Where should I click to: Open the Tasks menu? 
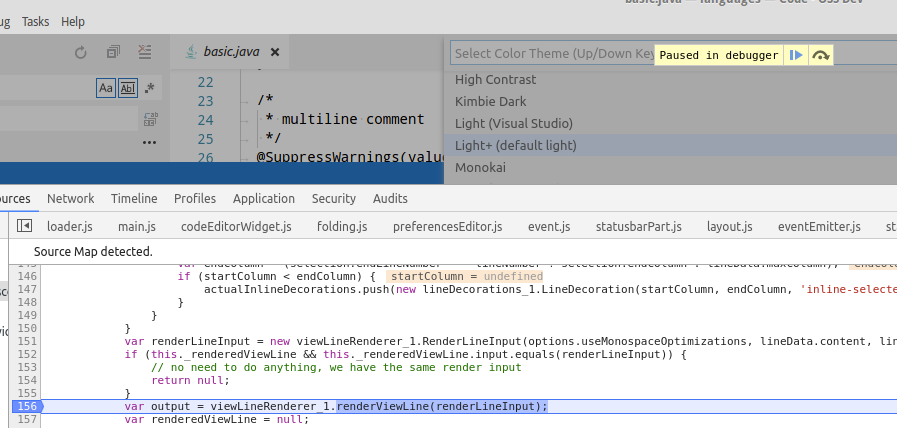click(35, 22)
